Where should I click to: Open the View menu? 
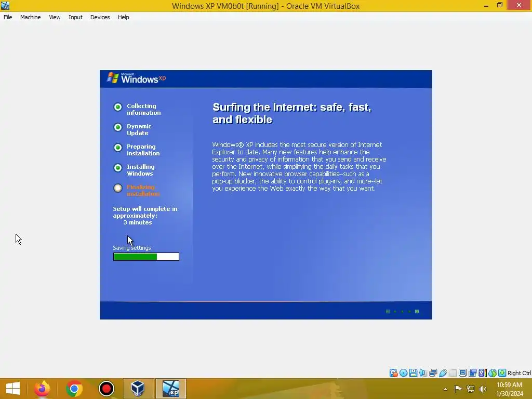pos(55,17)
